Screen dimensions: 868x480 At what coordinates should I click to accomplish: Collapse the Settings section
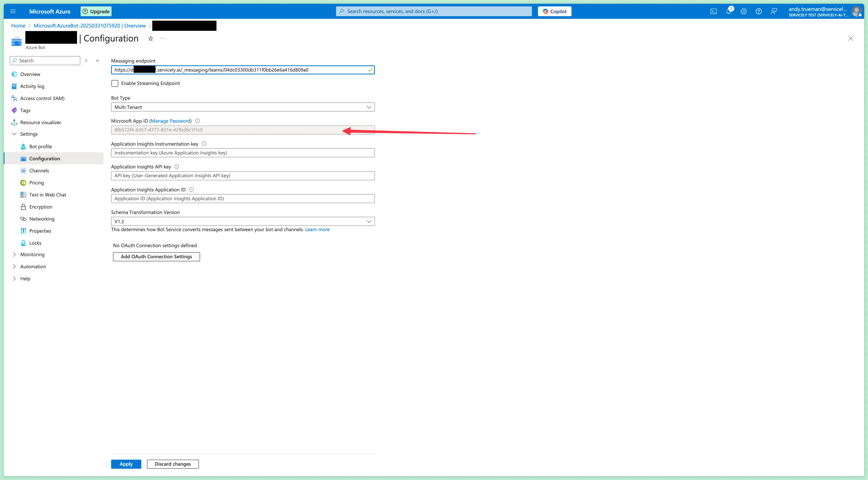(x=14, y=134)
